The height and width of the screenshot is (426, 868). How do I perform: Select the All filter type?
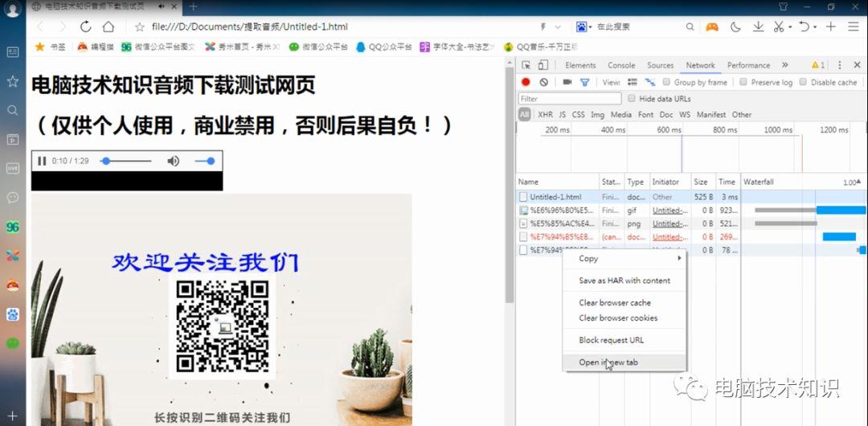524,115
